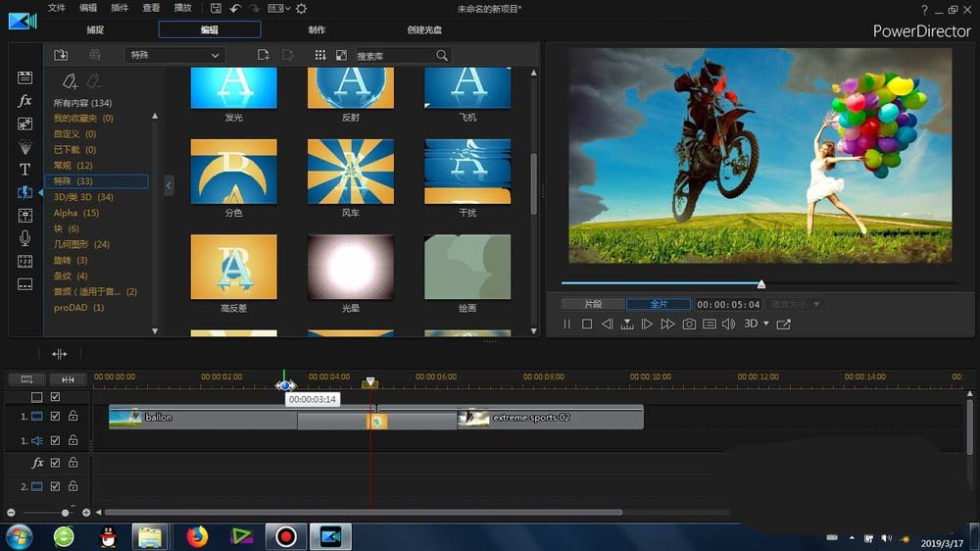
Task: Open the 编辑 menu
Action: coord(88,8)
